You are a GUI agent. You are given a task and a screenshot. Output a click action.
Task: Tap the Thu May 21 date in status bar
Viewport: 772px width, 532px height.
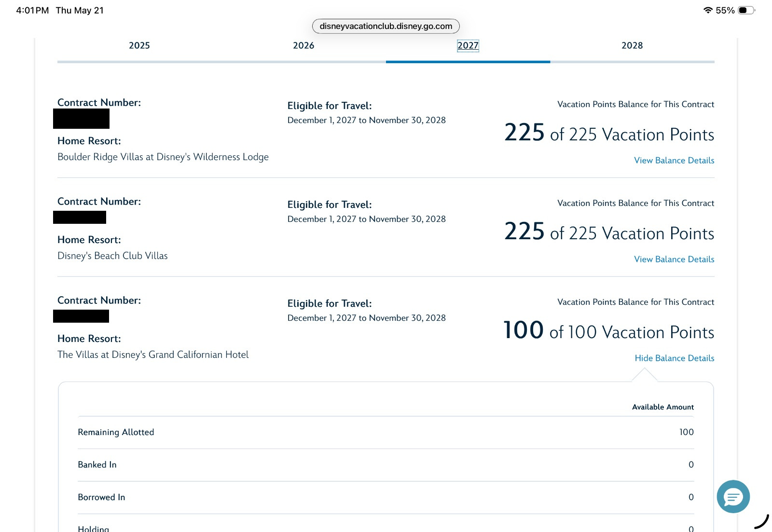point(80,10)
